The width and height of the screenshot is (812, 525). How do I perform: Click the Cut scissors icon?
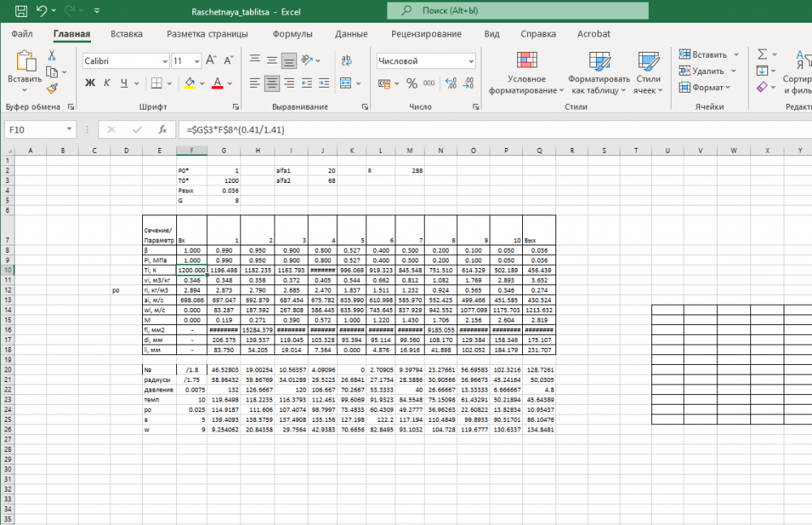pyautogui.click(x=52, y=55)
